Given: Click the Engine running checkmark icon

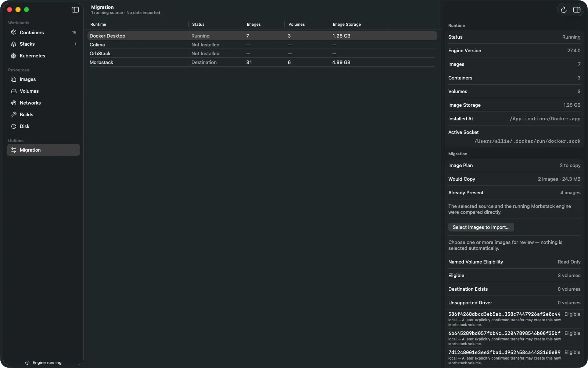Looking at the screenshot, I should [27, 363].
